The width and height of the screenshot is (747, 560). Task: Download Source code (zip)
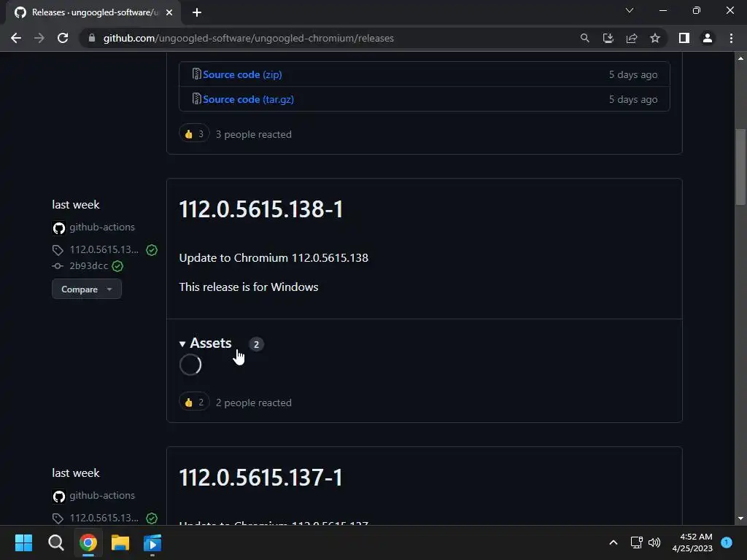tap(242, 74)
